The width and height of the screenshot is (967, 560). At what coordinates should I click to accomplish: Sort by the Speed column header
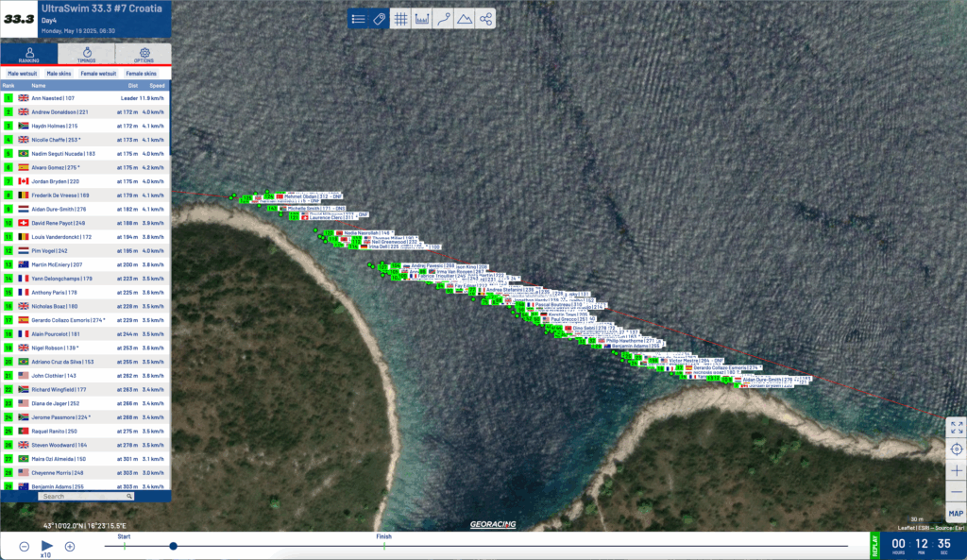pyautogui.click(x=157, y=86)
